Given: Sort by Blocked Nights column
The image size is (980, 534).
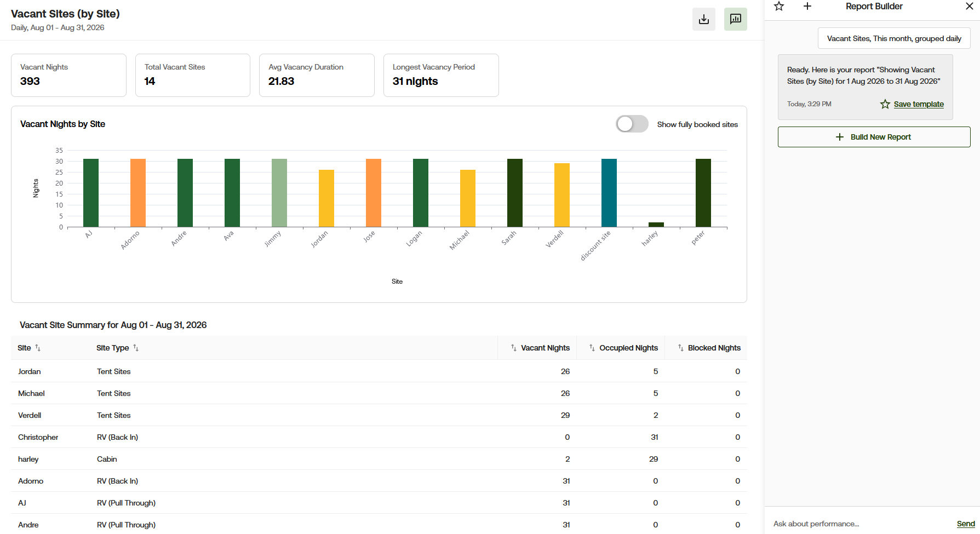Looking at the screenshot, I should tap(709, 348).
